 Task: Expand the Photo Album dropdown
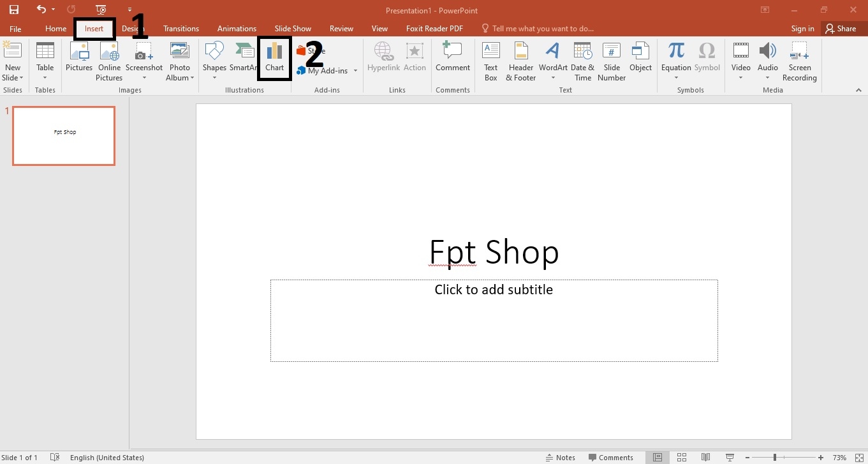tap(192, 78)
